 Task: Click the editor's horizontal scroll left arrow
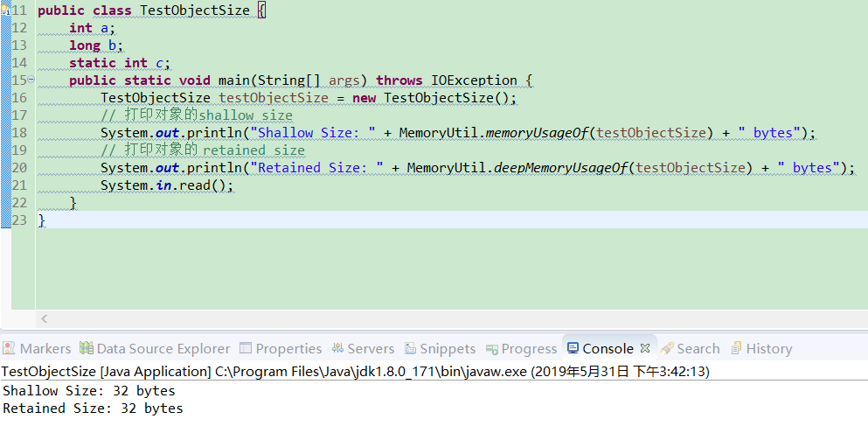click(44, 319)
